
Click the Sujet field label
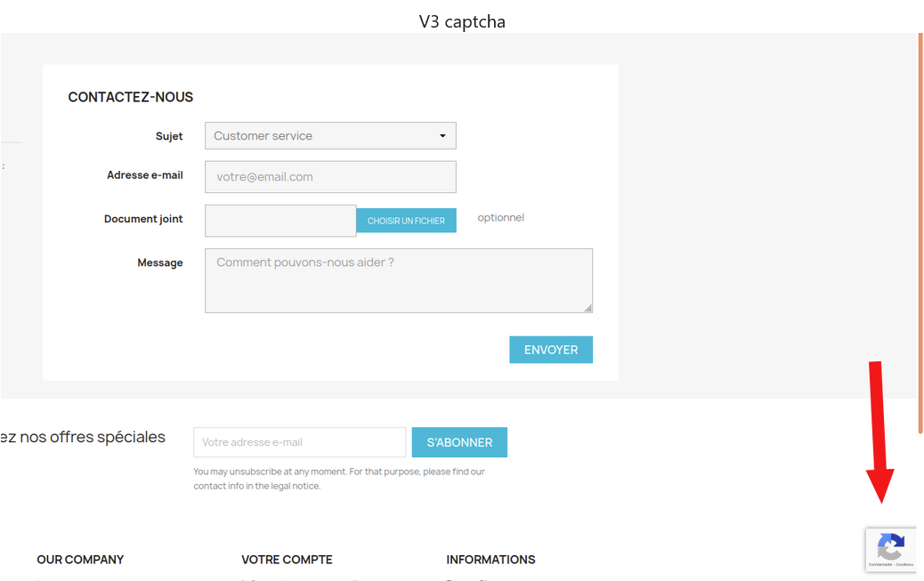click(x=169, y=136)
